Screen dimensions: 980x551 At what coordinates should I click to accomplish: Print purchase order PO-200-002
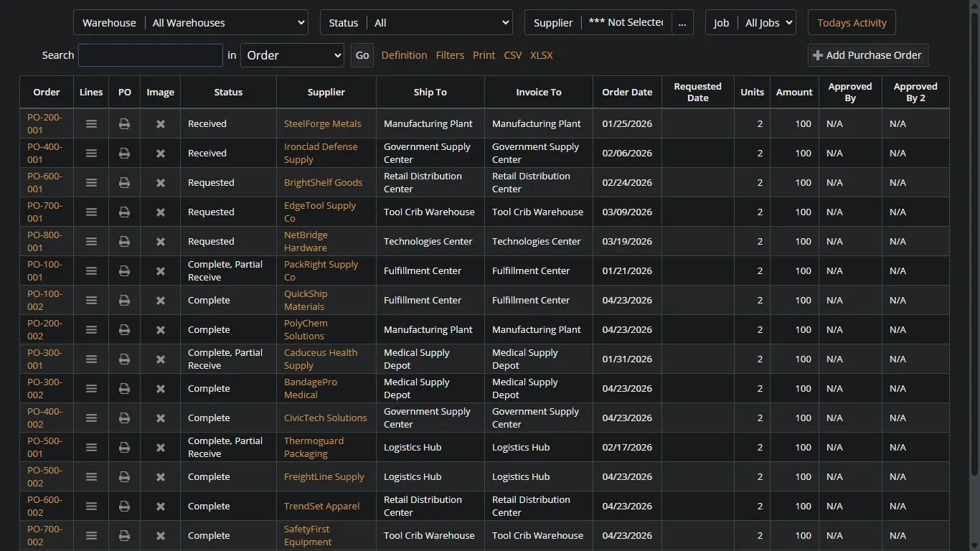pos(124,330)
